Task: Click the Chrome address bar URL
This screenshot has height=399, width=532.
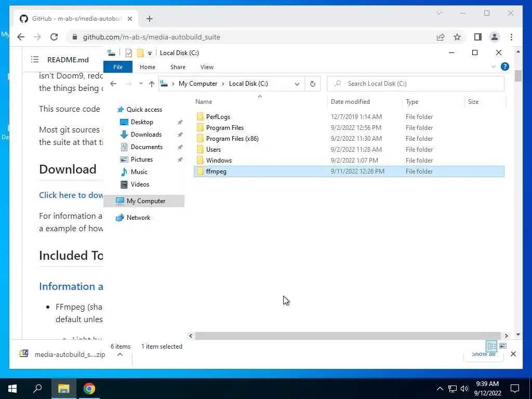Action: (151, 37)
